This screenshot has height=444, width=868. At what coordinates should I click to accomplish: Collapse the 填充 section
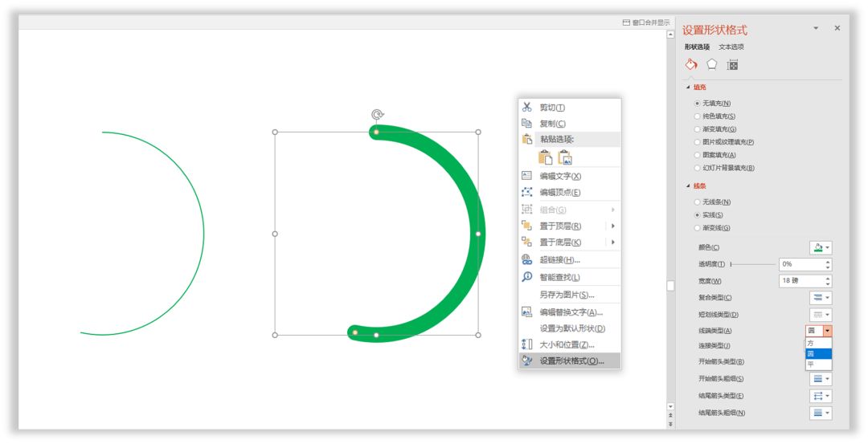(688, 88)
